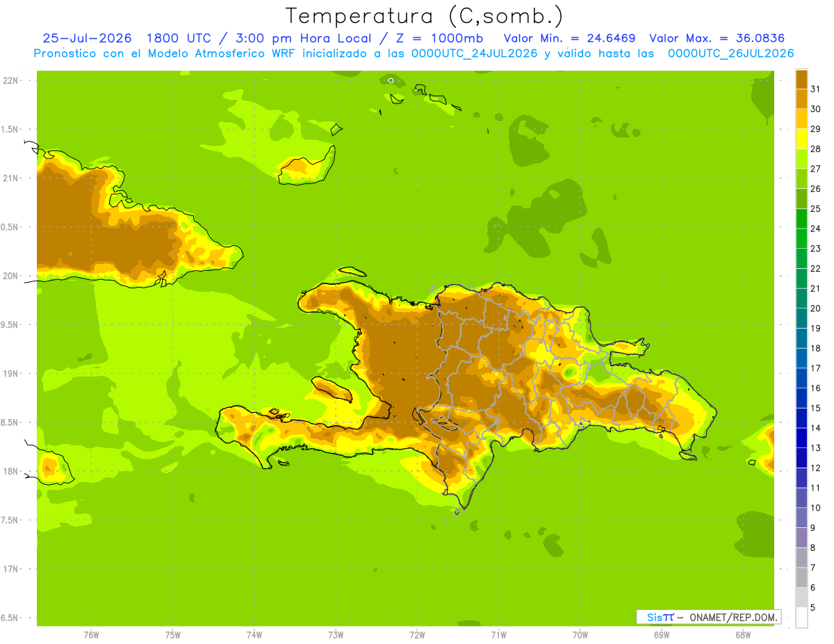834x644 pixels.
Task: Click the "69W" longitude axis label
Action: click(x=662, y=635)
